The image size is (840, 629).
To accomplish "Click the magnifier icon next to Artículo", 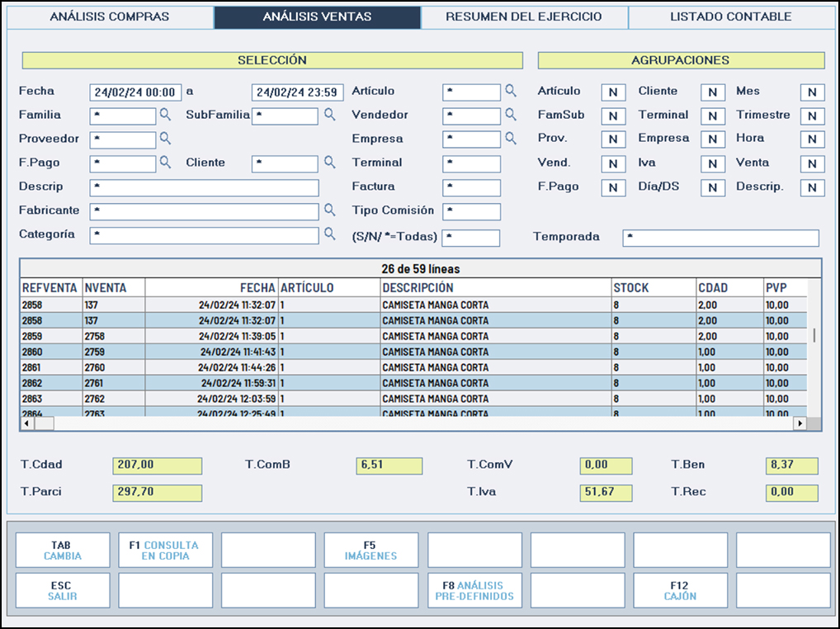I will [x=511, y=91].
